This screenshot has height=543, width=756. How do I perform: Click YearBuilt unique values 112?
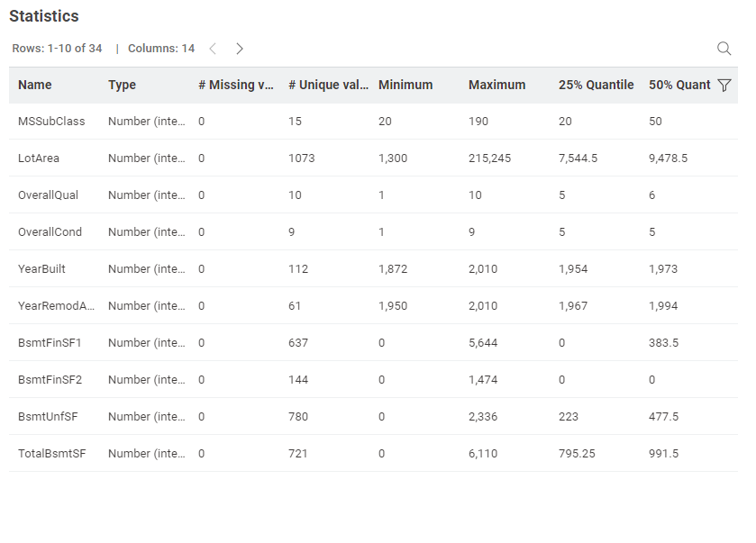(x=298, y=269)
